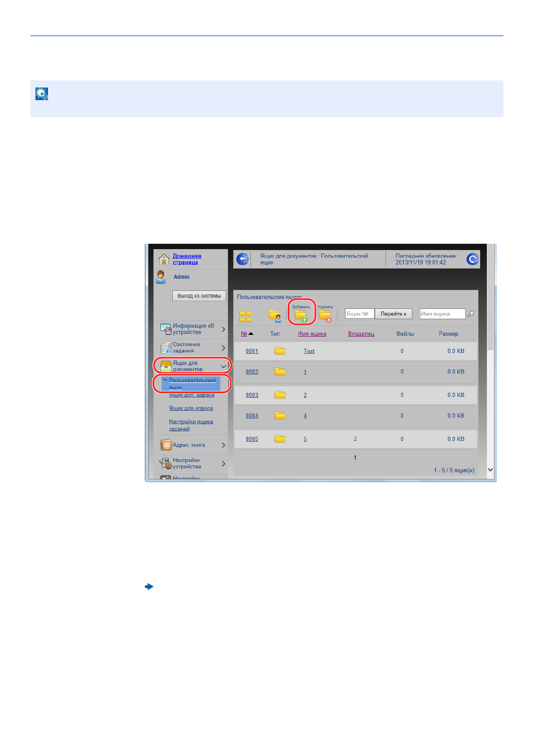Click the scrollbar down arrow
This screenshot has height=756, width=534.
(490, 470)
